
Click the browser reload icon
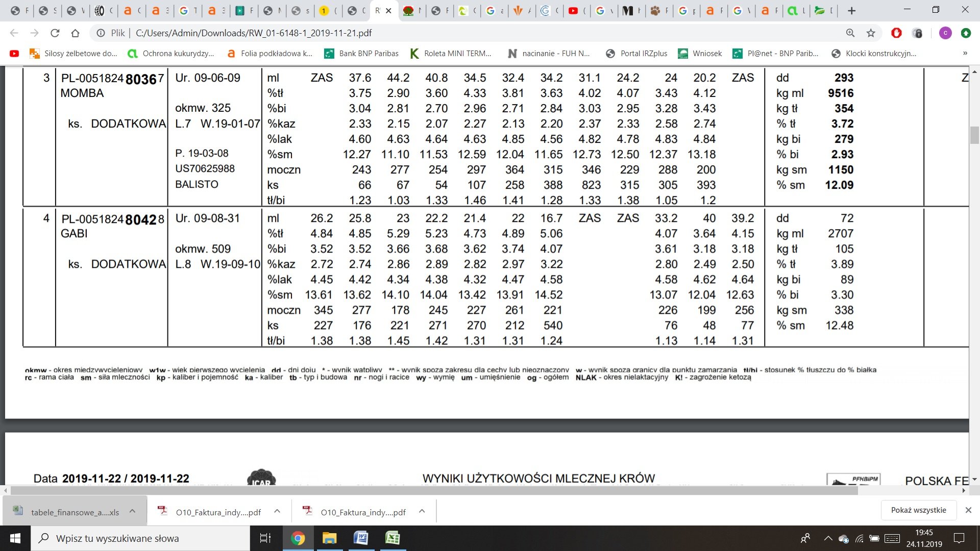pos(55,33)
